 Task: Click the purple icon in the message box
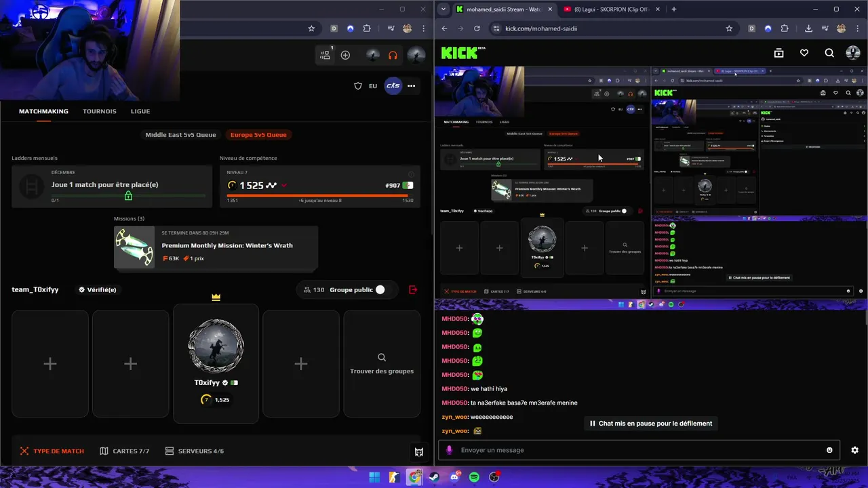coord(449,450)
